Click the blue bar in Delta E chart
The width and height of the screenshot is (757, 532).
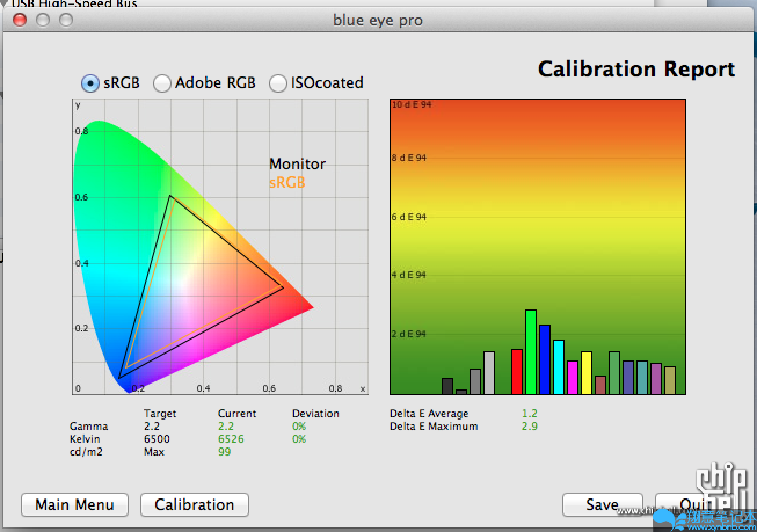(x=545, y=360)
